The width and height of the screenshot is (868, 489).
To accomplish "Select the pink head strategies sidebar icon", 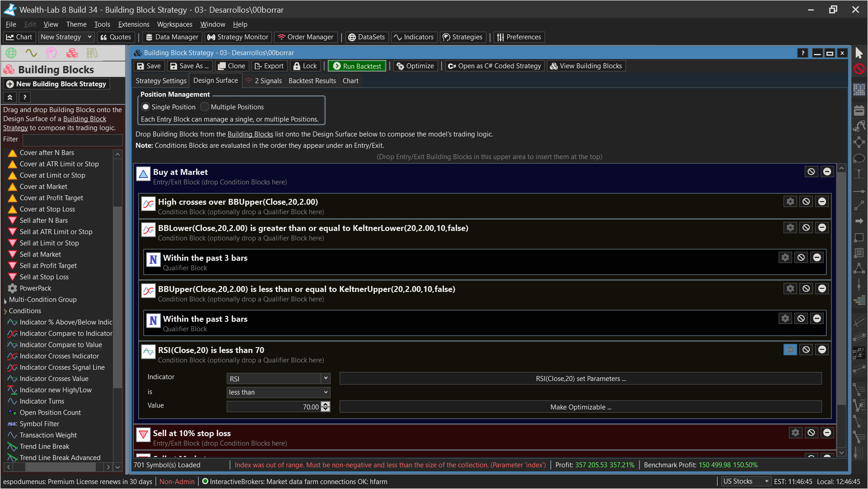I will pos(51,53).
